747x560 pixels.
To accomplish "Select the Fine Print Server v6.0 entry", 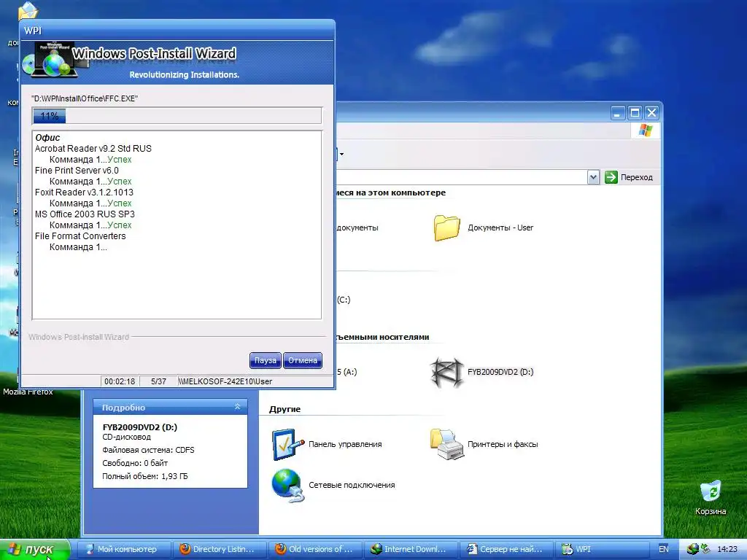I will (x=77, y=171).
